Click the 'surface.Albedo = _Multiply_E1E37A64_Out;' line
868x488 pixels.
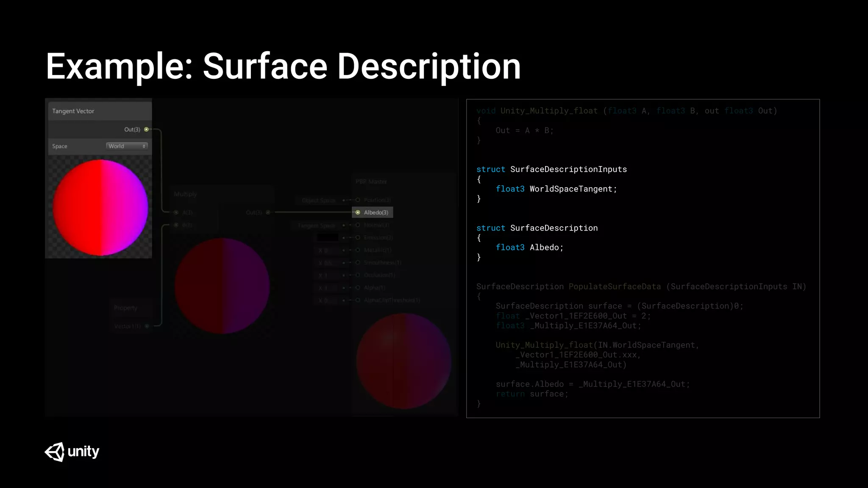tap(593, 384)
